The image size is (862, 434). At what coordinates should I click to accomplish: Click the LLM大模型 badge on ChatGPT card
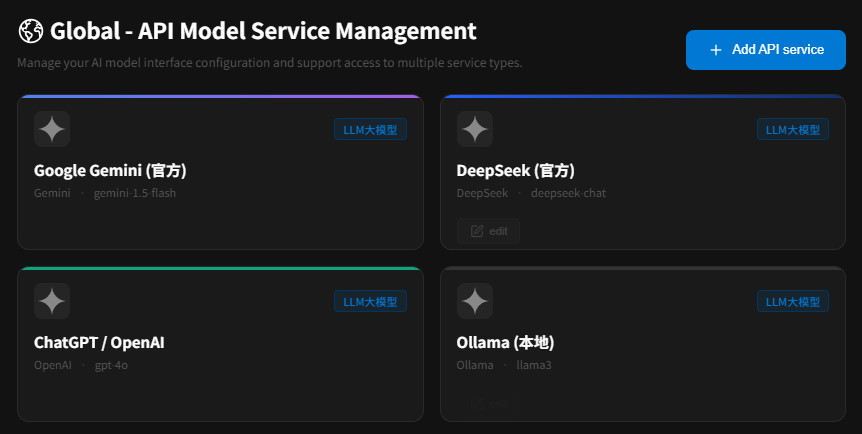click(371, 301)
